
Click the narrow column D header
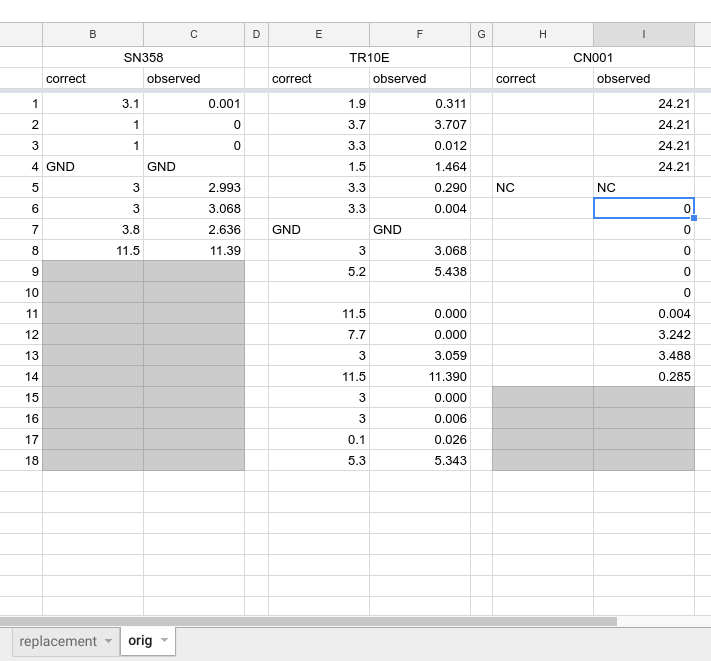(x=256, y=34)
